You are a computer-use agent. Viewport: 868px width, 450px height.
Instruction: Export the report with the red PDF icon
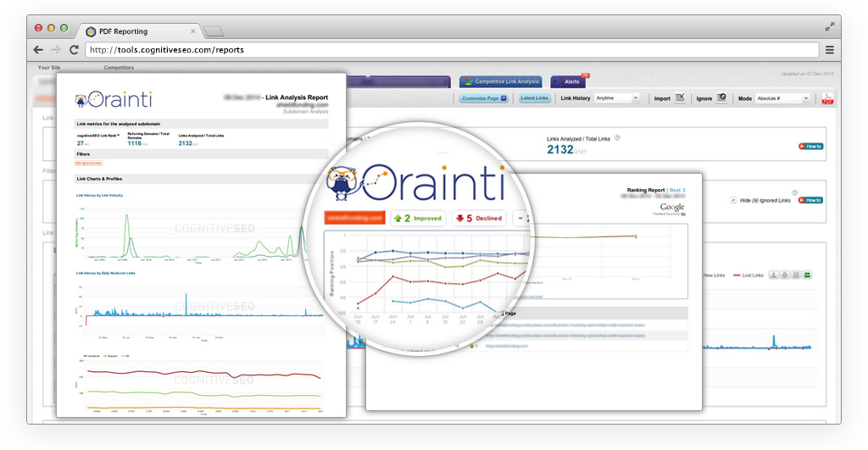point(827,98)
